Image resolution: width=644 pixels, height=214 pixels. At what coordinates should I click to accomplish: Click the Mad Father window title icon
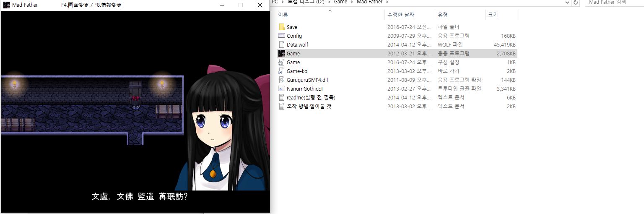[x=7, y=5]
